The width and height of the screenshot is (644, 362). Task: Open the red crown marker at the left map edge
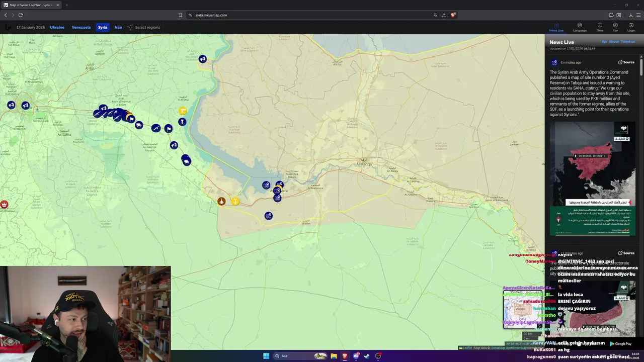coord(4,205)
